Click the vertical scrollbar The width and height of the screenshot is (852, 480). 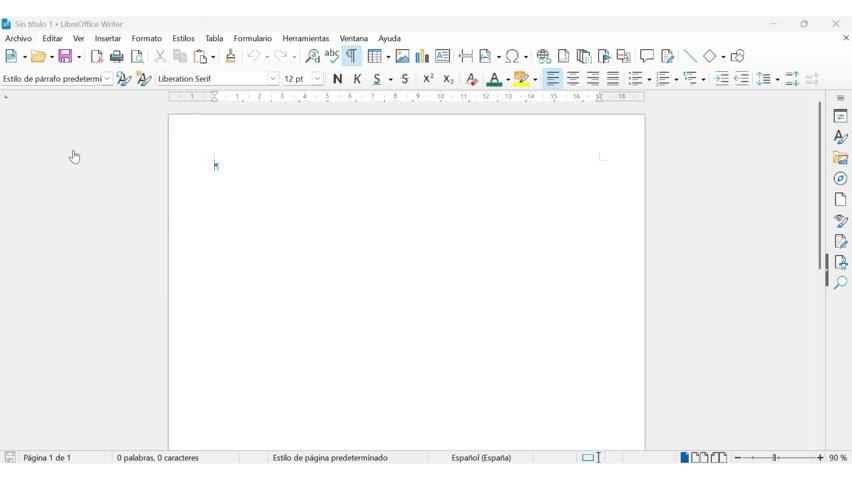tap(820, 185)
